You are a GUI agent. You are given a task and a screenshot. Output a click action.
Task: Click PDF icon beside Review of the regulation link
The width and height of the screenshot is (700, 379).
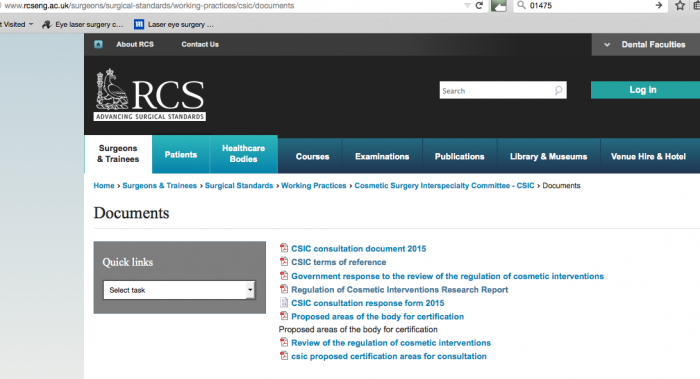[x=283, y=342]
